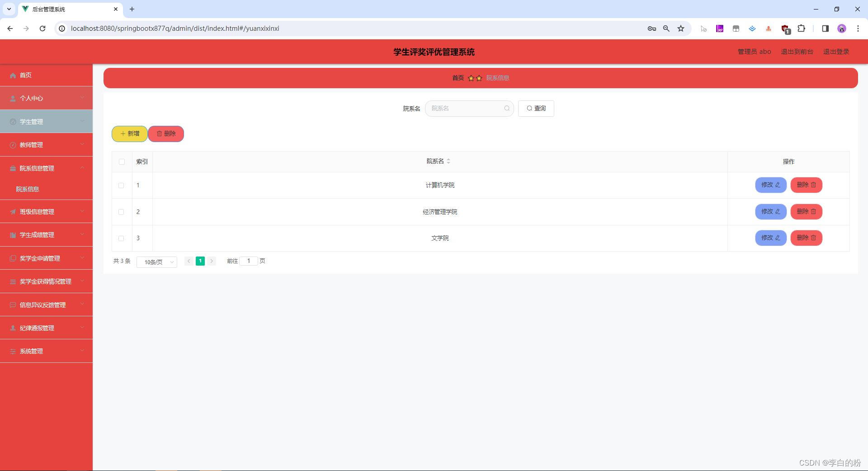This screenshot has height=471, width=868.
Task: Click the browser address bar URL
Action: coord(175,29)
